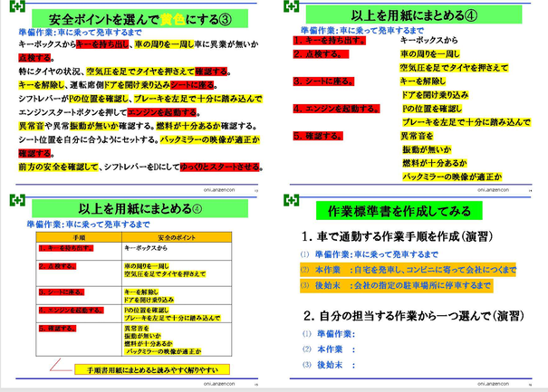
Task: Click the empty (3) 後始末： item under section 2
Action: coord(329,365)
